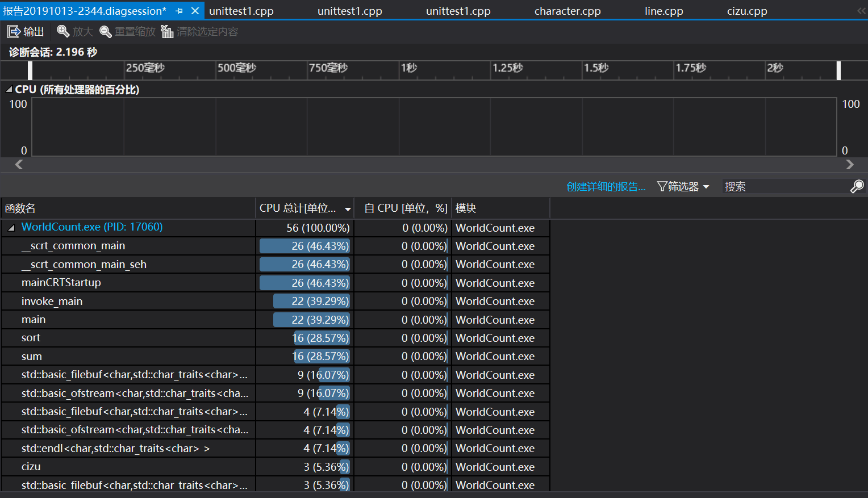This screenshot has width=868, height=498.
Task: Select the main function row
Action: coord(275,320)
